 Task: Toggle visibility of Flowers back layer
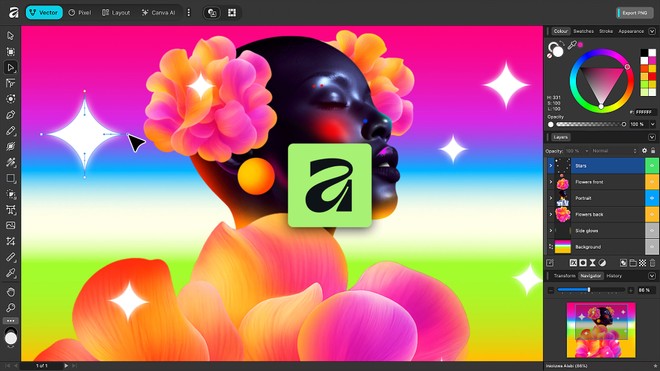652,214
